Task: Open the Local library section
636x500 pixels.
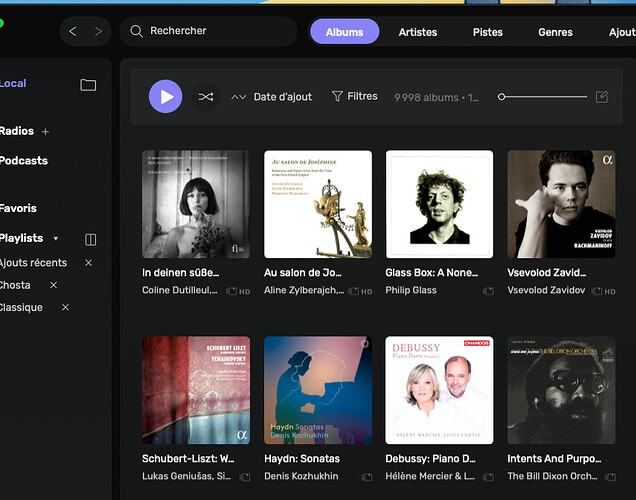Action: [x=13, y=83]
